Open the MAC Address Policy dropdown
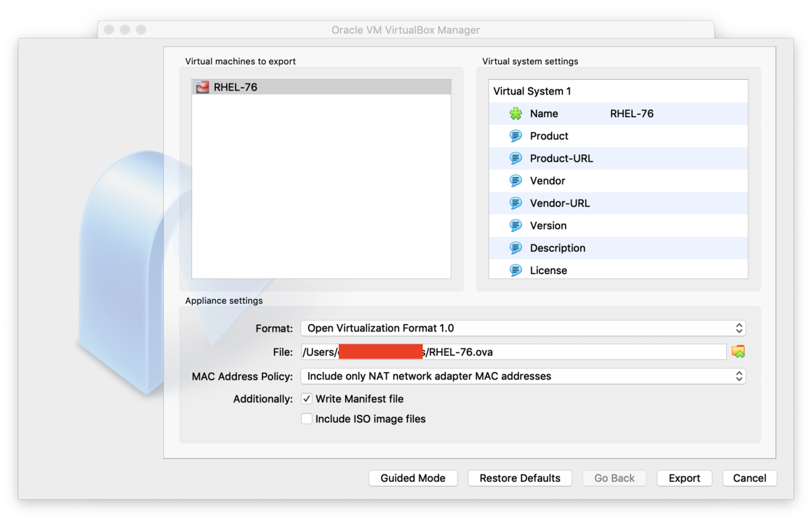Image resolution: width=812 pixels, height=521 pixels. click(523, 376)
